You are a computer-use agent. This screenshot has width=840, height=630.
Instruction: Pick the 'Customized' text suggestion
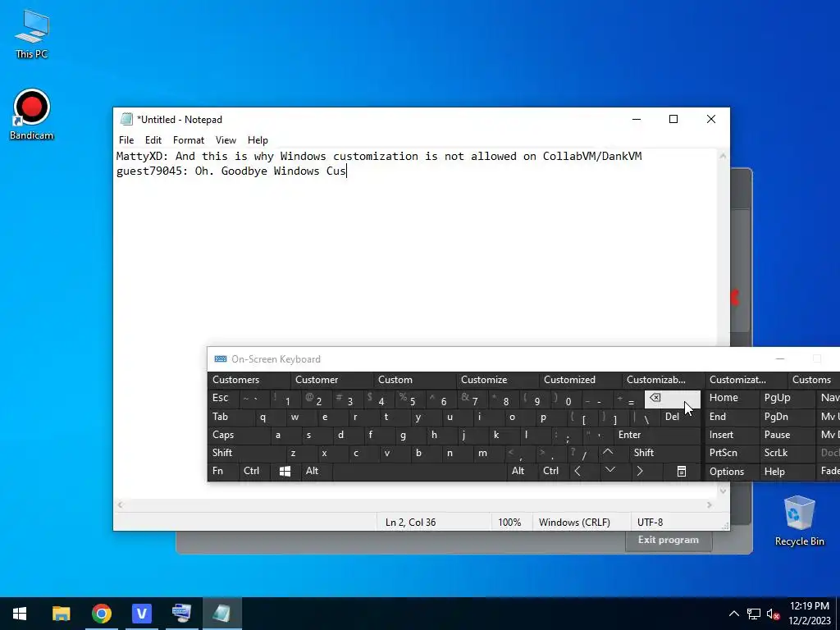(580, 380)
